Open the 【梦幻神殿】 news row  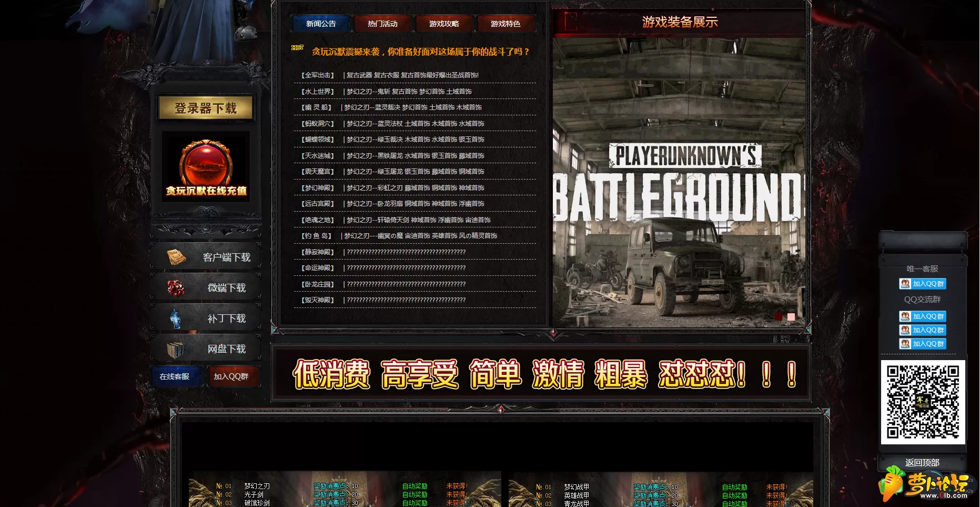pyautogui.click(x=415, y=188)
